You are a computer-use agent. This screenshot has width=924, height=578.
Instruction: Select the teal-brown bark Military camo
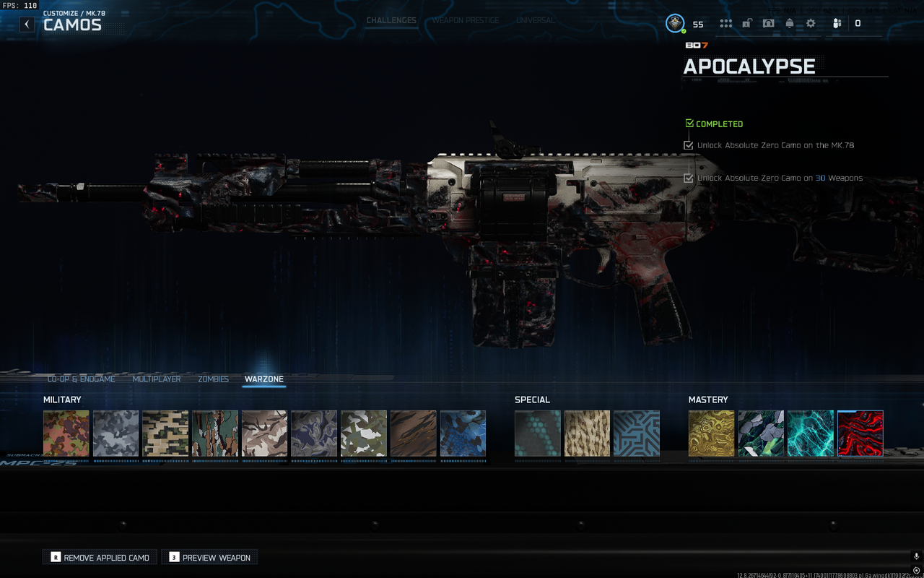(x=215, y=433)
